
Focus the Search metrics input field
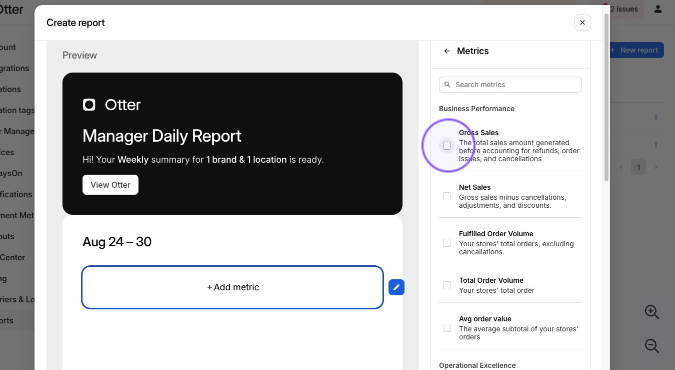tap(510, 84)
